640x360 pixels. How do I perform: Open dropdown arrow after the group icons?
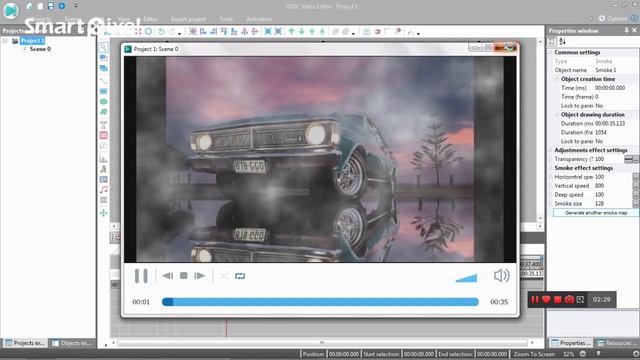pyautogui.click(x=353, y=33)
